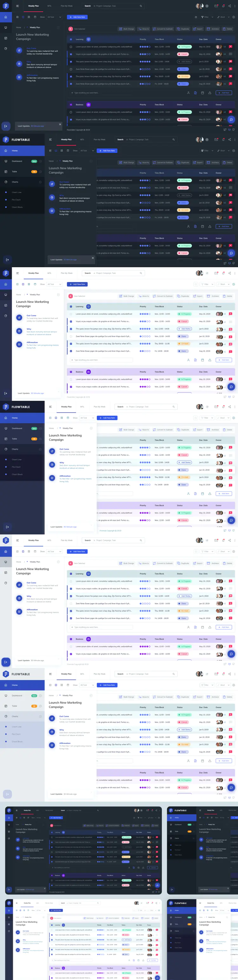The height and width of the screenshot is (980, 238).
Task: Click Out Come icon in full-width navy icon-sidebar view
Action: (19, 317)
